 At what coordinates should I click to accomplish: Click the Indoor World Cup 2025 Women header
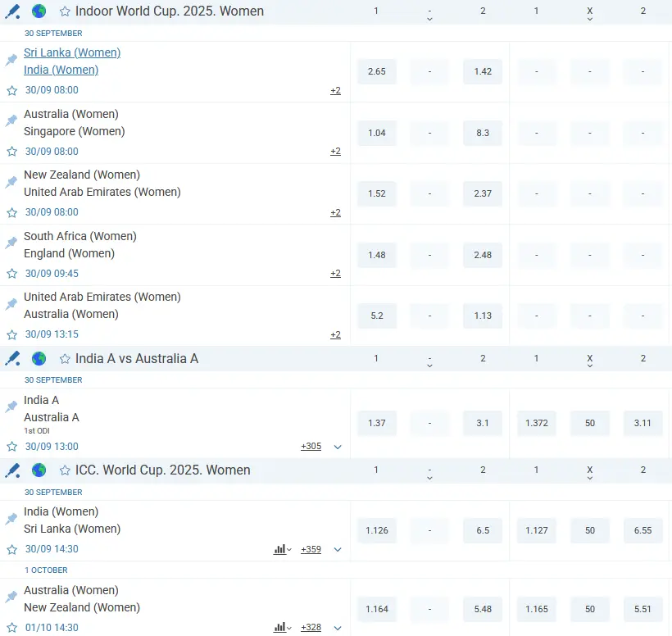coord(170,11)
